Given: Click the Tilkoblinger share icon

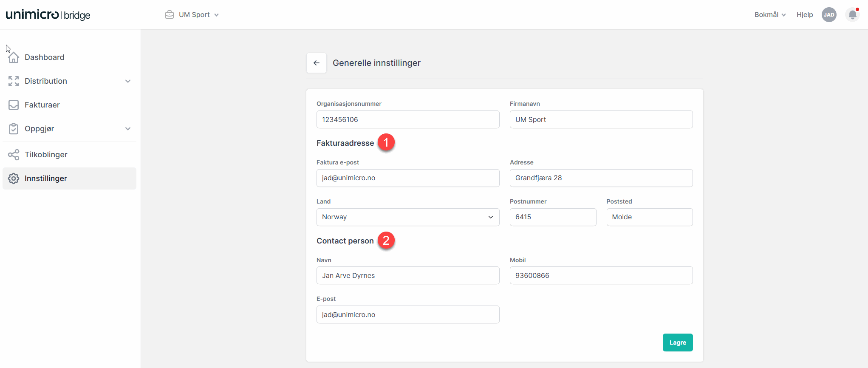Looking at the screenshot, I should (14, 155).
